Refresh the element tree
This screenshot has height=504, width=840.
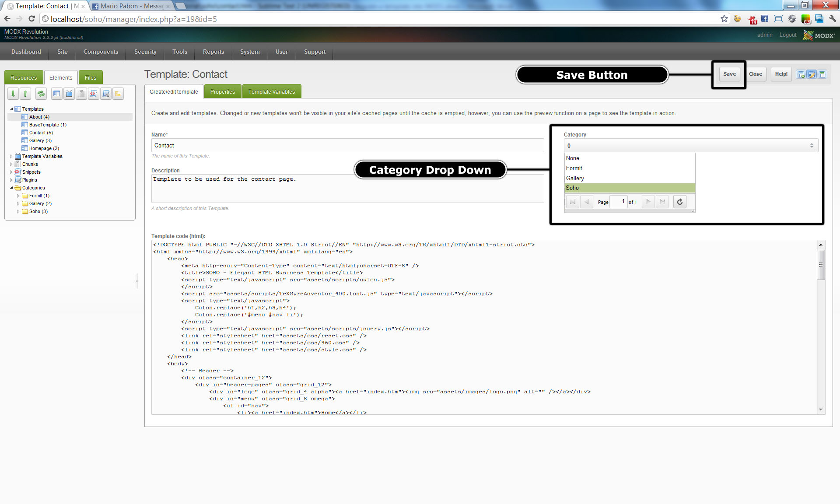(x=41, y=94)
